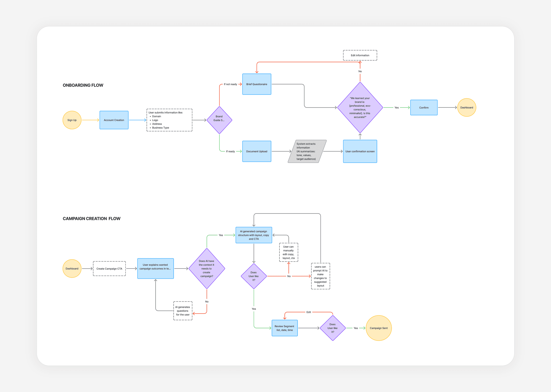Click the CAMPAIGN CREATION FLOW heading

coord(92,218)
